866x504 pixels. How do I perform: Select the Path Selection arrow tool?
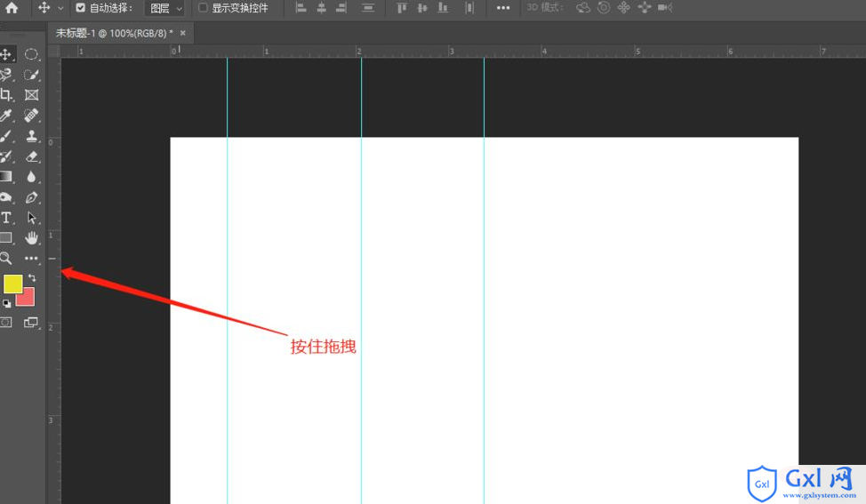coord(31,218)
